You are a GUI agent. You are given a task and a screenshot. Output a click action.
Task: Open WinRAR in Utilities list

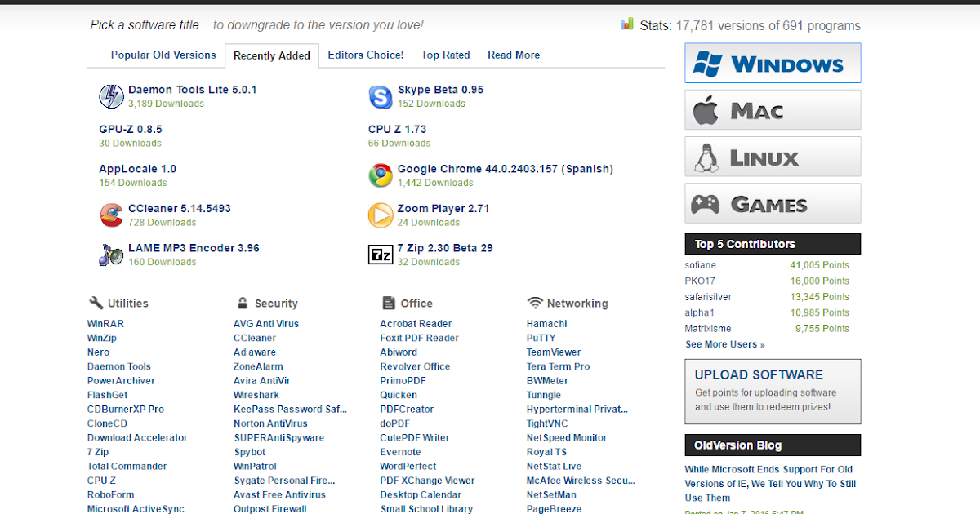pyautogui.click(x=106, y=324)
